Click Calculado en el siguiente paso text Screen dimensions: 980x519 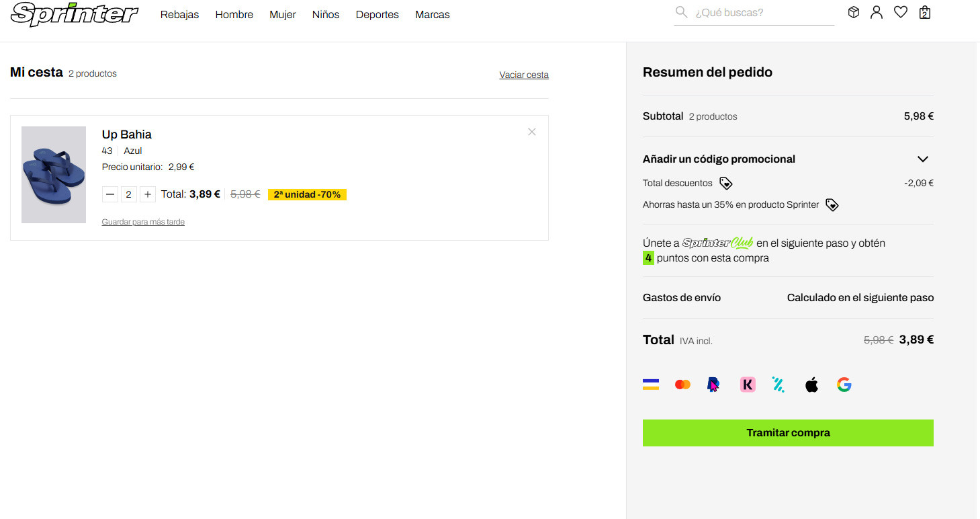860,298
